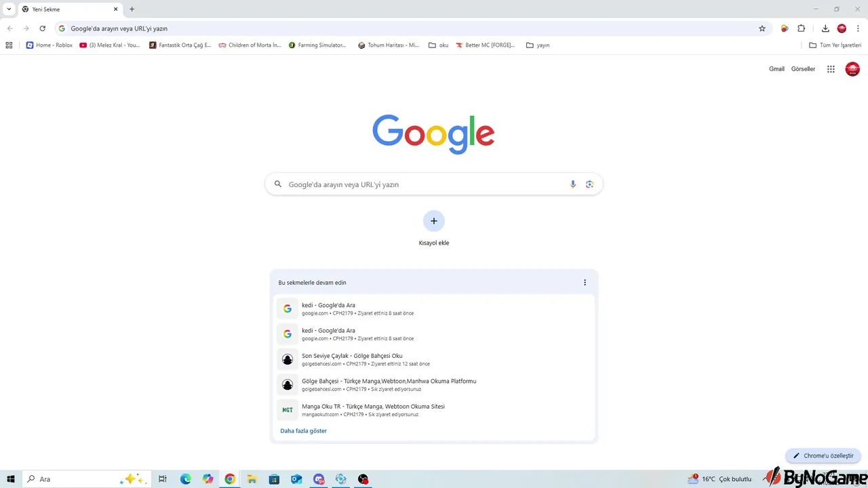The height and width of the screenshot is (488, 868).
Task: Open a new tab with plus button
Action: tap(132, 9)
